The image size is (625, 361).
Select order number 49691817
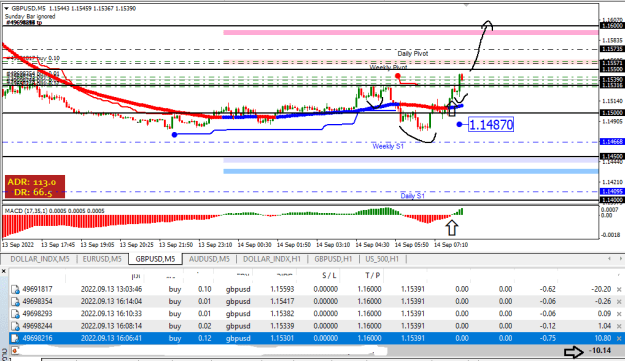[37, 289]
